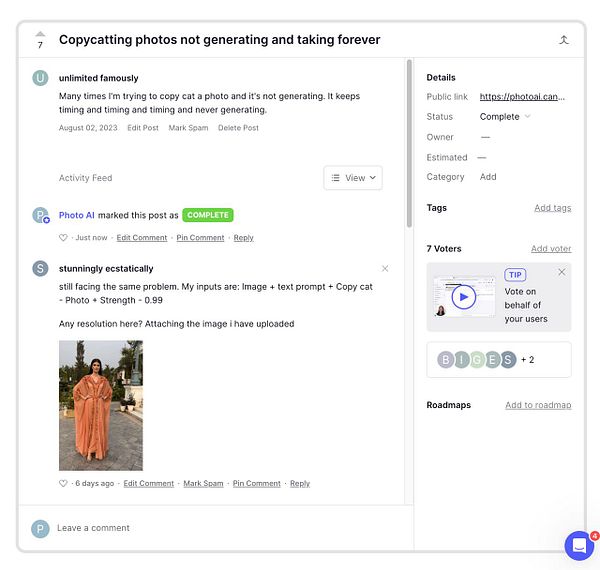Click the Photo AI author name

(x=77, y=215)
